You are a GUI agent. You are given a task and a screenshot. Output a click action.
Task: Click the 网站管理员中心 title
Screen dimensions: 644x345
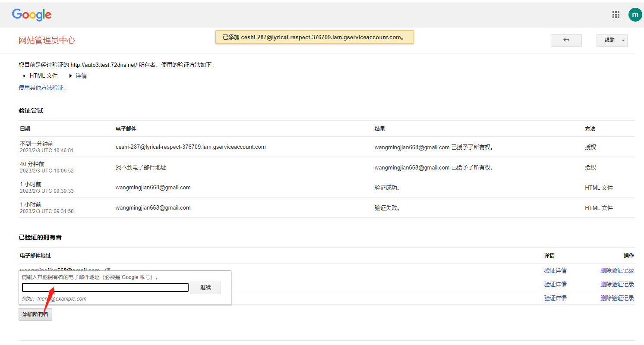(x=47, y=40)
